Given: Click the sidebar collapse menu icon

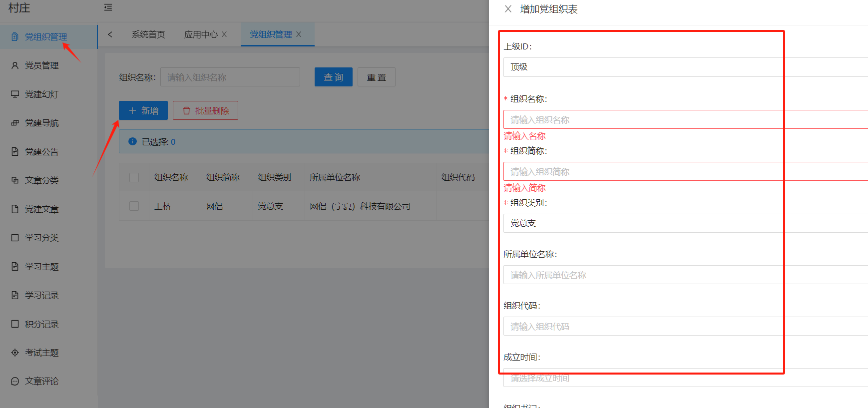Looking at the screenshot, I should tap(108, 7).
